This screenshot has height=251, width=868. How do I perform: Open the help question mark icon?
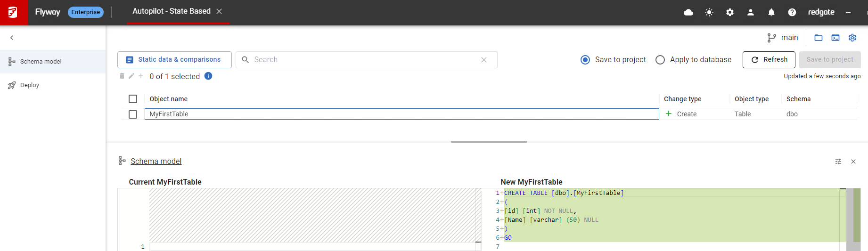pyautogui.click(x=792, y=12)
